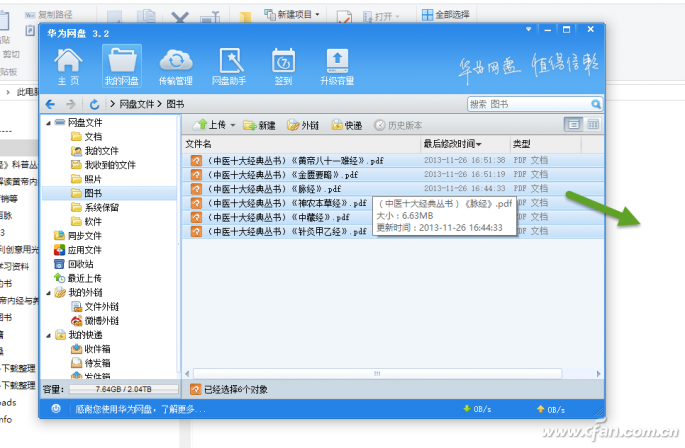The height and width of the screenshot is (448, 685).
Task: Select the 照片 folder in tree
Action: 86,179
